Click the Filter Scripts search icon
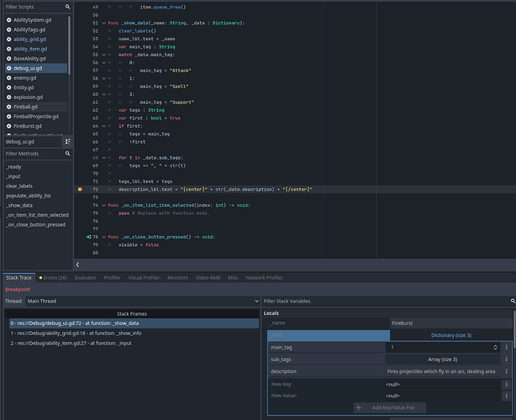Screen dimensions: 516x420 click(x=67, y=7)
